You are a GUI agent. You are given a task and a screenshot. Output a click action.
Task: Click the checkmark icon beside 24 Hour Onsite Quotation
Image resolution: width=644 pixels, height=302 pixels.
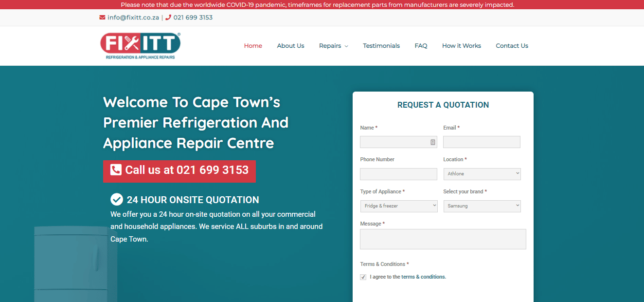point(117,199)
